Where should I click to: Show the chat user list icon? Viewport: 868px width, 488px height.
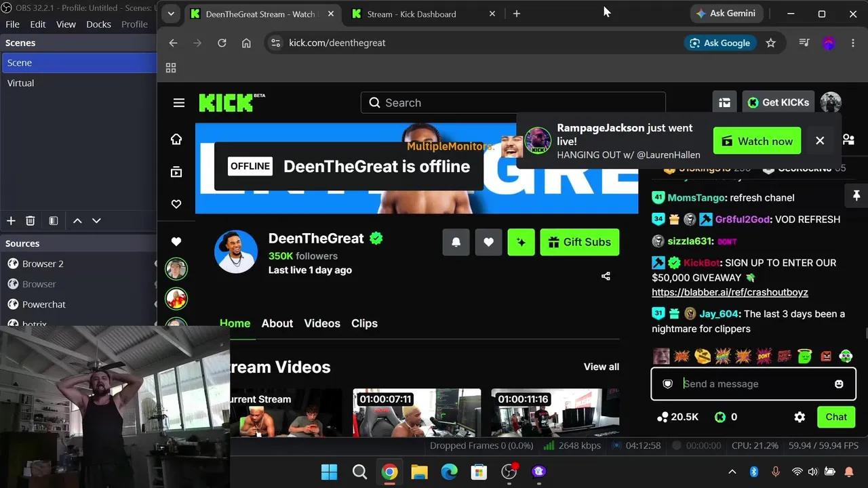click(848, 140)
